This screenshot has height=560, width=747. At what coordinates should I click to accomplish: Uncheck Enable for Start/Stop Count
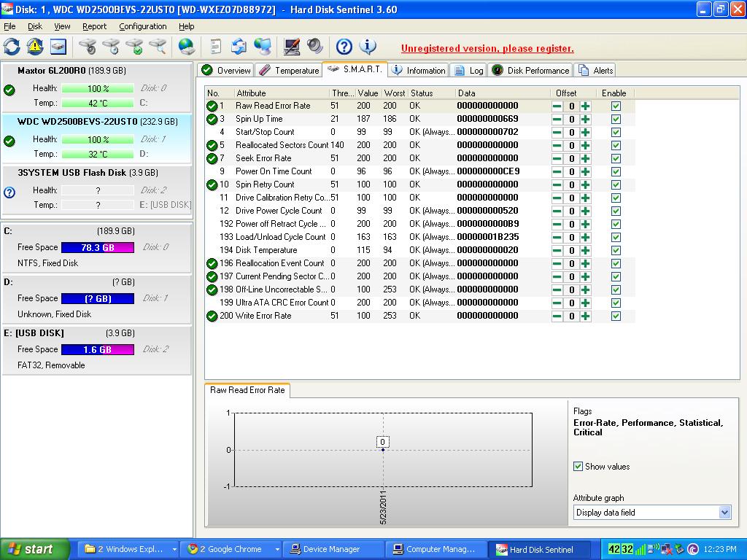click(x=616, y=133)
